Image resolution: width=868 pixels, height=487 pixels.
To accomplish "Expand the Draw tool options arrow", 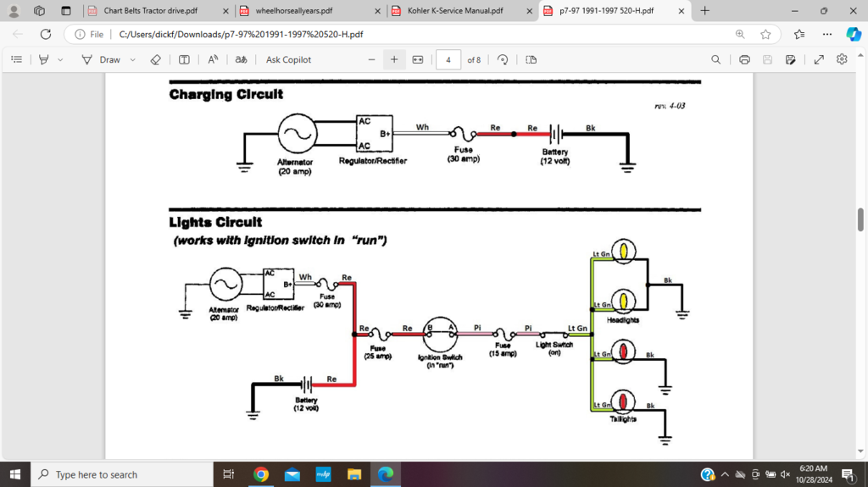I will pyautogui.click(x=133, y=59).
